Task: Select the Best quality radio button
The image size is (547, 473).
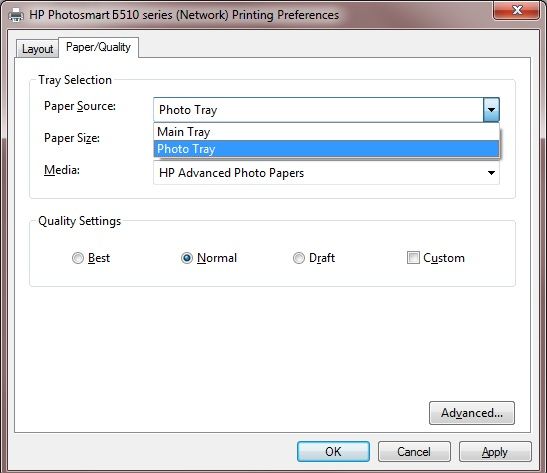Action: (77, 258)
